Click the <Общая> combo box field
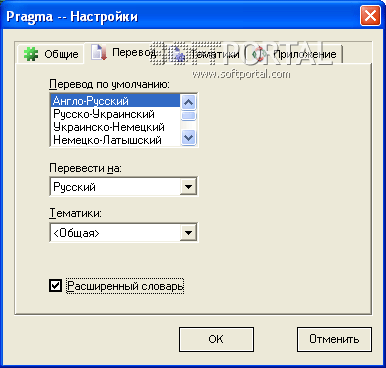The height and width of the screenshot is (368, 386). 123,233
